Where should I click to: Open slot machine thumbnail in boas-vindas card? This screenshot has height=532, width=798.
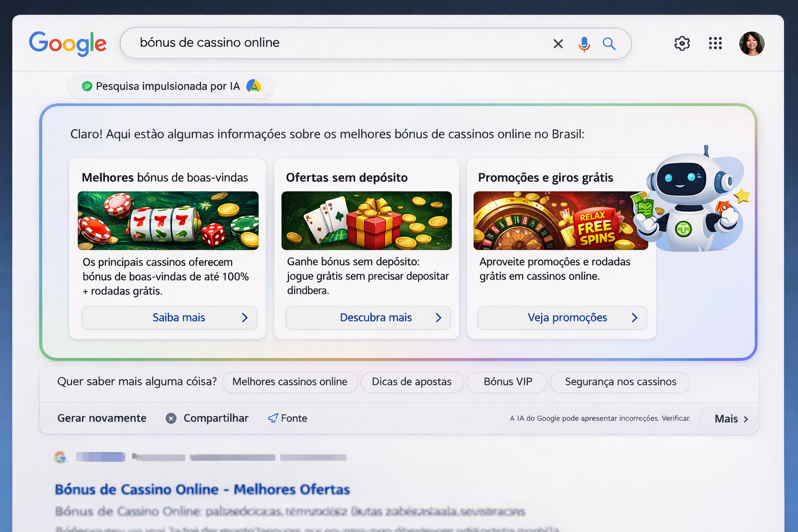168,221
